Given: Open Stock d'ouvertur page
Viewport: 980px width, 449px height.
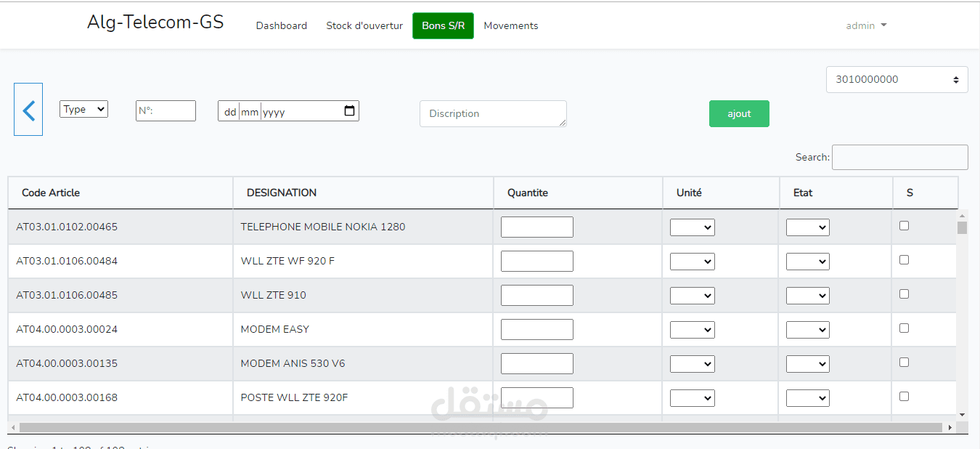Looking at the screenshot, I should coord(364,25).
